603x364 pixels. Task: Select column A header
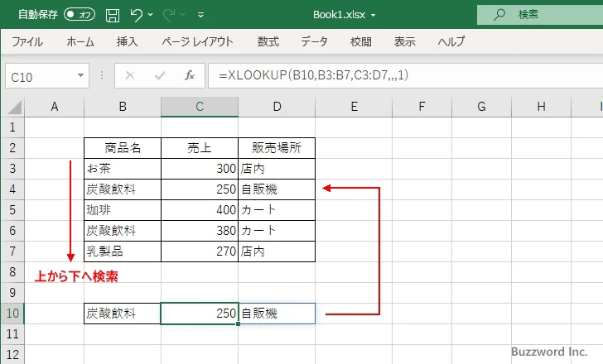[x=54, y=107]
